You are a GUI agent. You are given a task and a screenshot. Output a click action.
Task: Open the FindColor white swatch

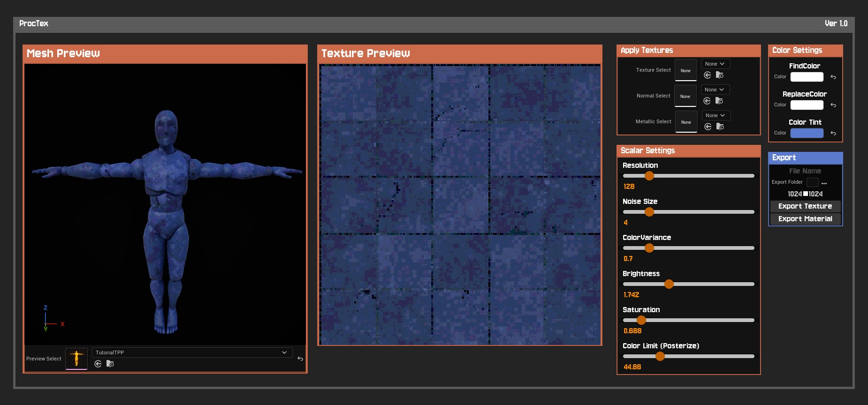807,77
